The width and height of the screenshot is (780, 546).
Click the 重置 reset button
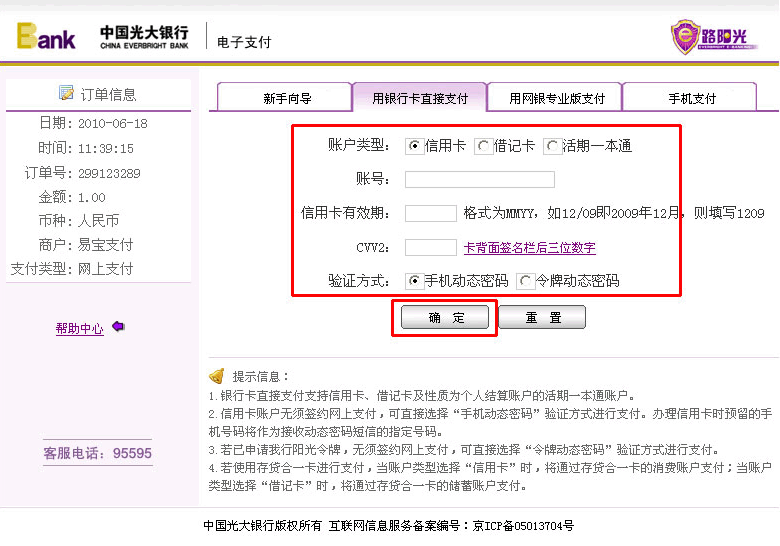point(542,317)
